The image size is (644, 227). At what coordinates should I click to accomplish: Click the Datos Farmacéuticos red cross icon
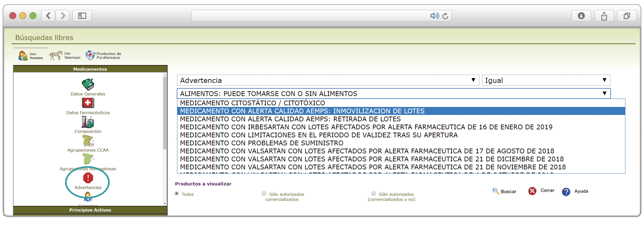[88, 103]
